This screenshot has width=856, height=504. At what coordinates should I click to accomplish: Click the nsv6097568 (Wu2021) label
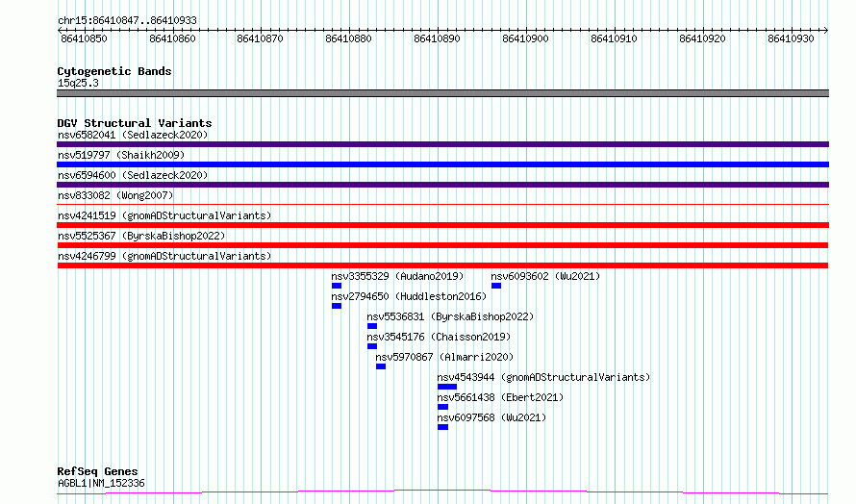(x=491, y=417)
